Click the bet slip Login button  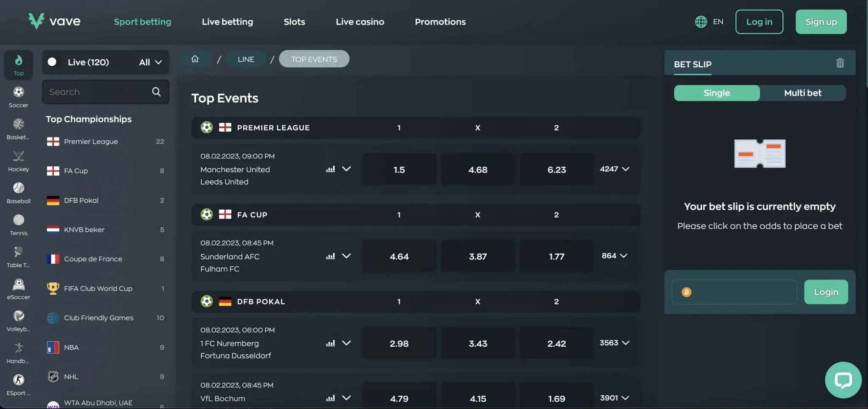[x=826, y=292]
